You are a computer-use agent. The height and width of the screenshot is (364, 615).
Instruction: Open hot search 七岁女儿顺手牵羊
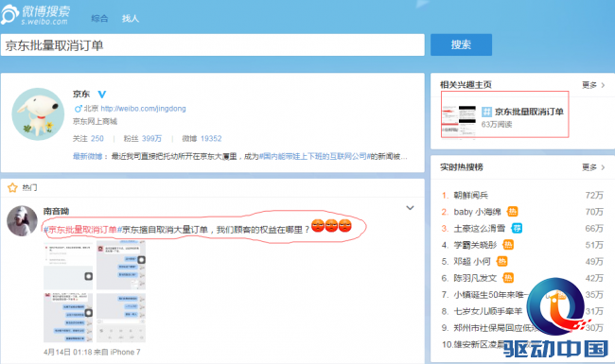coord(488,311)
